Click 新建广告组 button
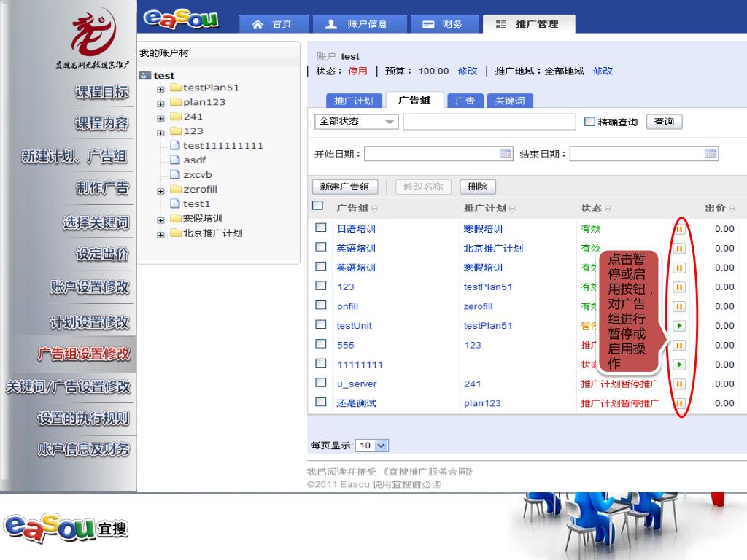This screenshot has height=560, width=747. pos(345,187)
